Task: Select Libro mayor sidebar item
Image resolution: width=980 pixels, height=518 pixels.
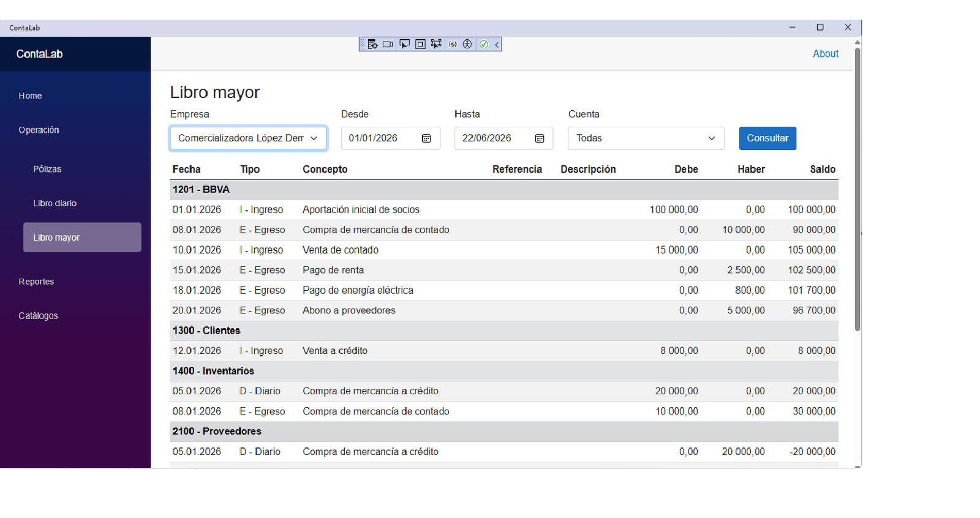Action: [x=82, y=238]
